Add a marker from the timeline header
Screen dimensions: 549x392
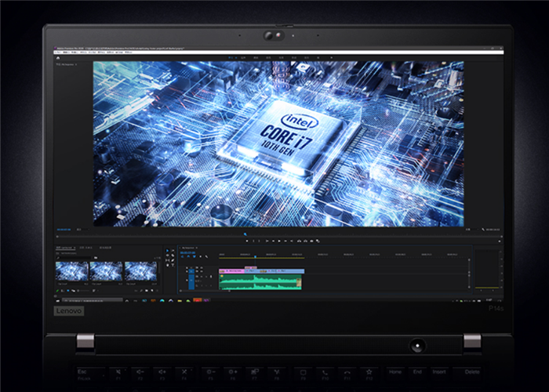[200, 256]
